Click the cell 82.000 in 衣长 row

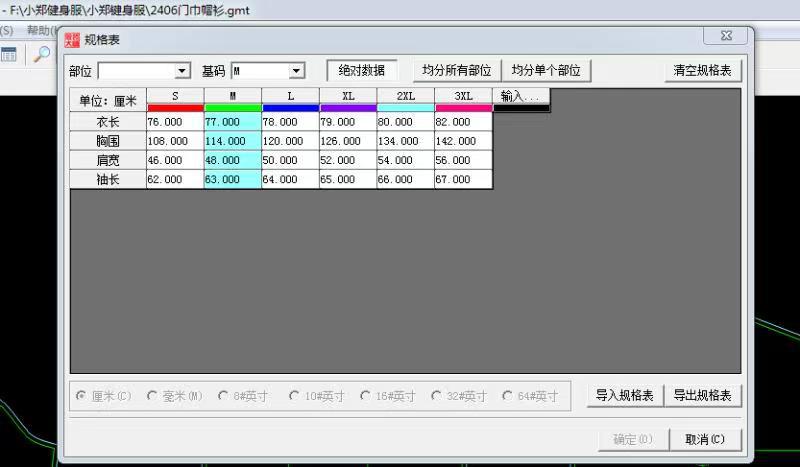point(464,122)
